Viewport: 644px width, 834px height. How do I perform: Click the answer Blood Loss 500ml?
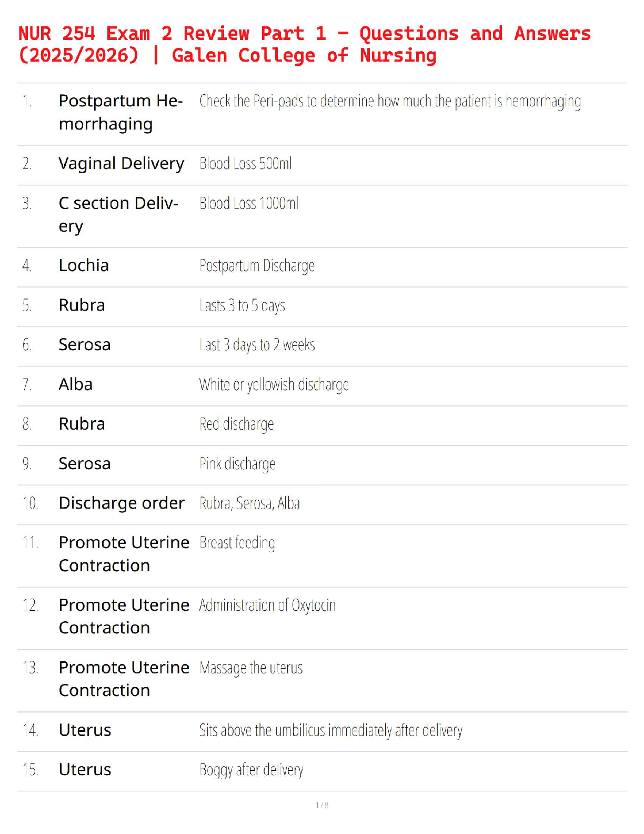pyautogui.click(x=245, y=164)
